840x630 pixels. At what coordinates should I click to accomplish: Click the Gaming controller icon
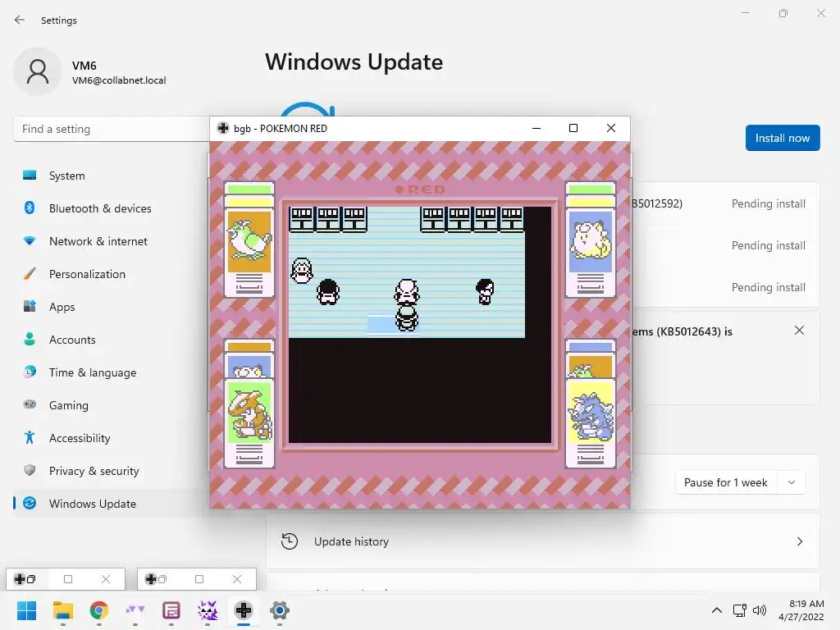click(x=30, y=404)
